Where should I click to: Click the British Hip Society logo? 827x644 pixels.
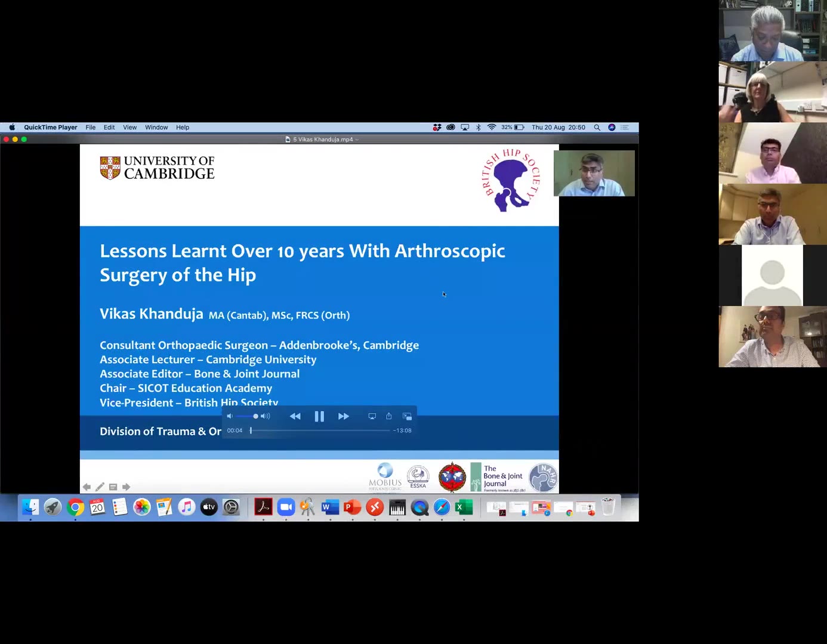[511, 180]
